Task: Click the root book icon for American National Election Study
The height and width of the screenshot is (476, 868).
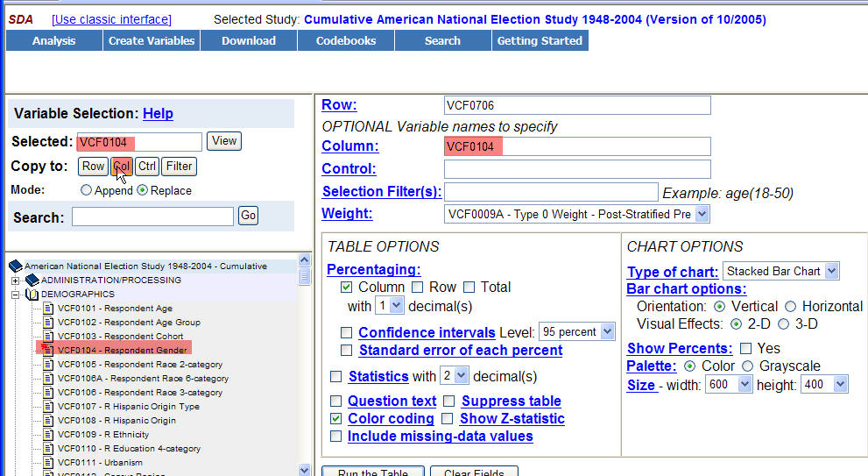Action: coord(15,266)
